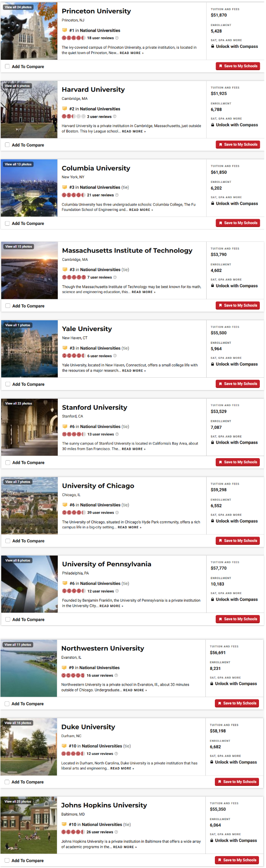Save University of Pennsylvania to My Schools
This screenshot has width=266, height=868.
point(238,619)
